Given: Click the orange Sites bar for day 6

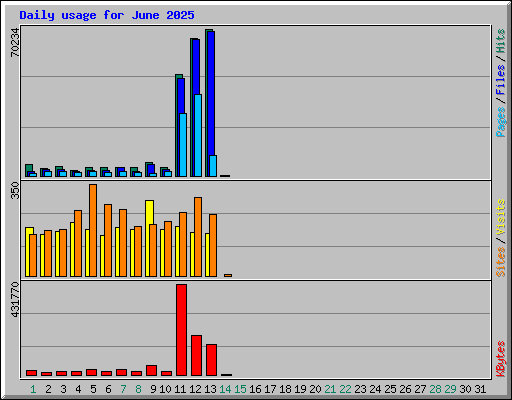Looking at the screenshot, I should (x=108, y=240).
